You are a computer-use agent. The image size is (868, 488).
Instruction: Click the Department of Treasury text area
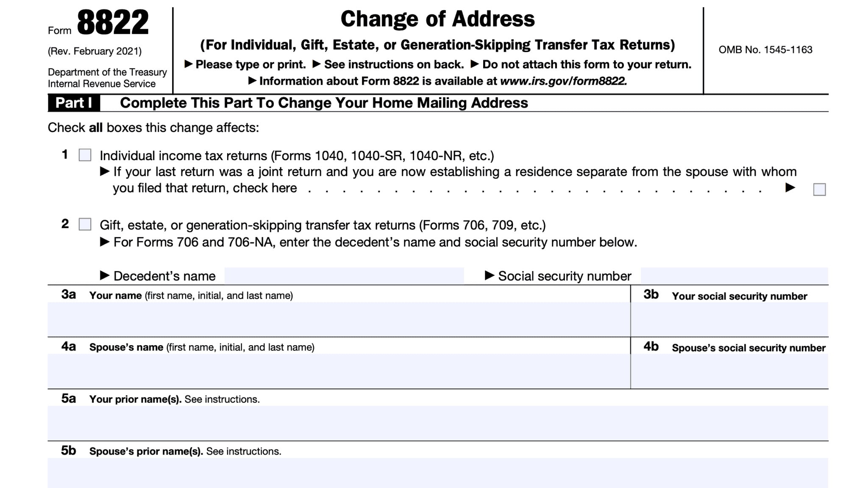click(x=107, y=72)
